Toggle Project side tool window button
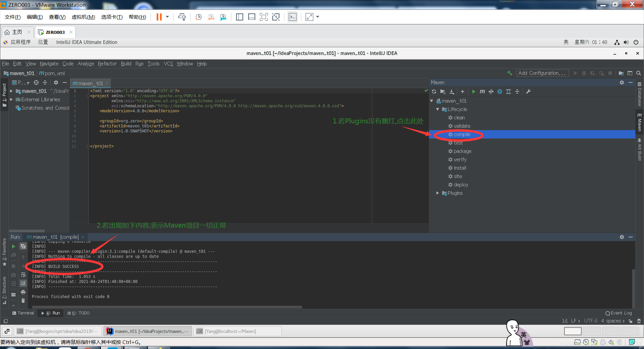The width and height of the screenshot is (644, 349). coord(4,95)
